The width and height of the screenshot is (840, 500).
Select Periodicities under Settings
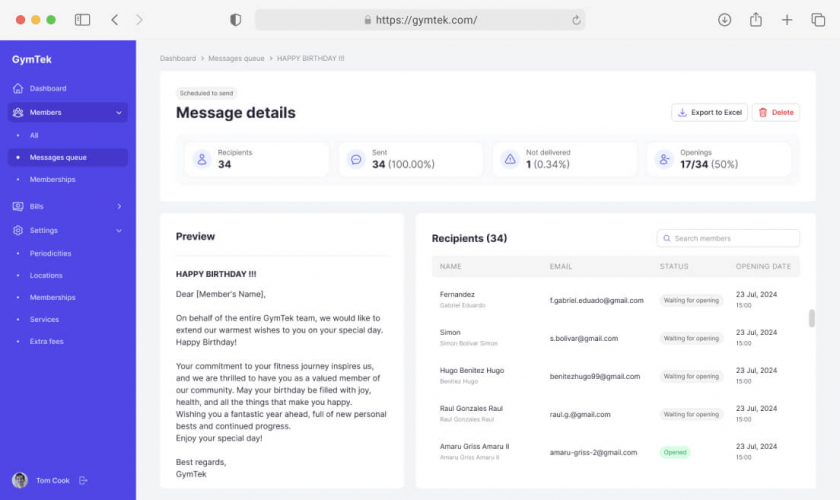point(50,253)
